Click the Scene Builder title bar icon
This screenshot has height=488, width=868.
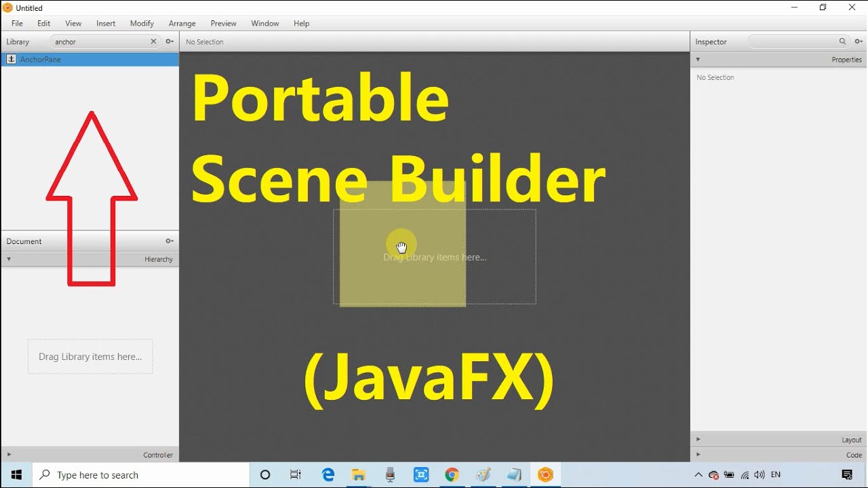click(x=7, y=7)
